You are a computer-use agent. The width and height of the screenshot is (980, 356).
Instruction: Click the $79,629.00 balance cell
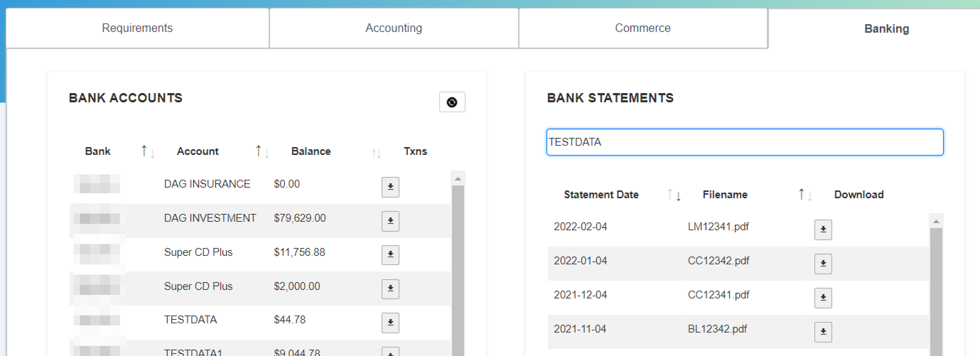[x=300, y=218]
